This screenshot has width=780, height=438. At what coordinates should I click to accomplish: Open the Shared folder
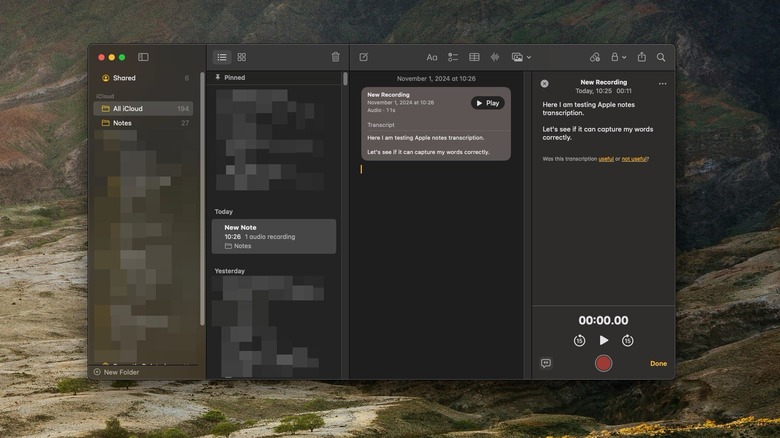(145, 78)
